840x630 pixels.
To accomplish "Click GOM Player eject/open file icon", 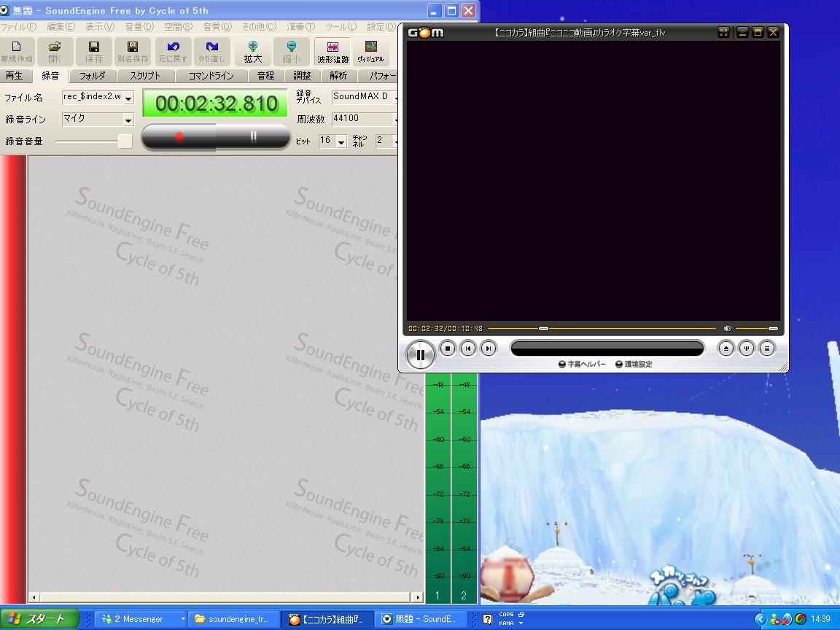I will (726, 349).
